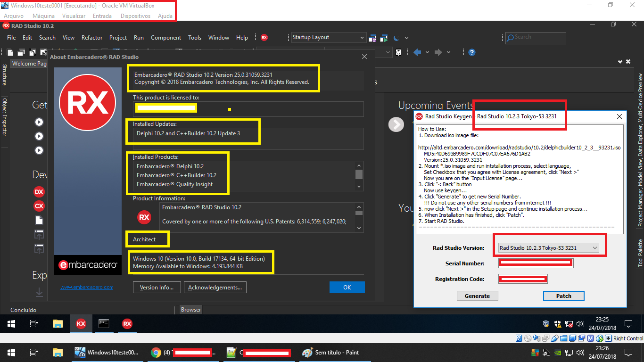This screenshot has width=644, height=362.
Task: Click the blue back navigation arrow
Action: 417,52
